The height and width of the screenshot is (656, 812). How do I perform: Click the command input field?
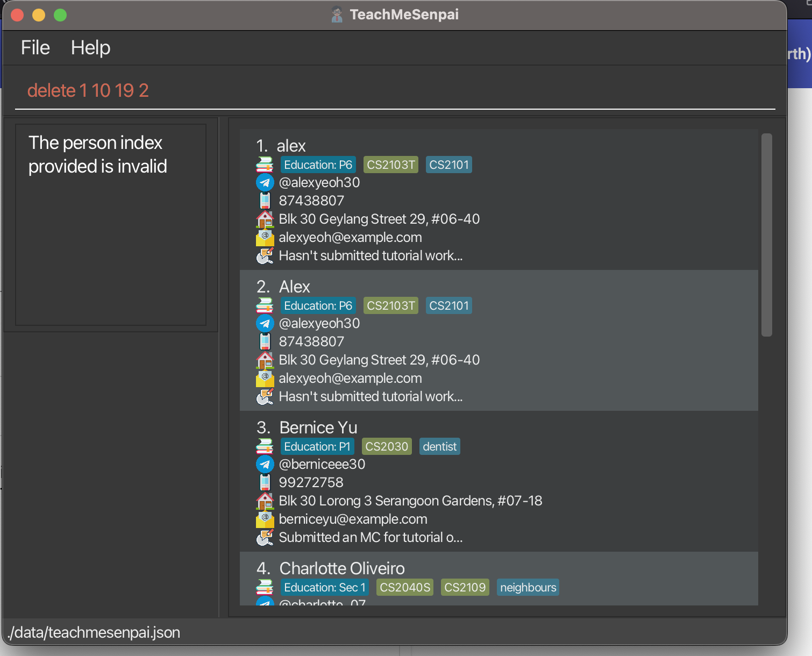(x=395, y=90)
